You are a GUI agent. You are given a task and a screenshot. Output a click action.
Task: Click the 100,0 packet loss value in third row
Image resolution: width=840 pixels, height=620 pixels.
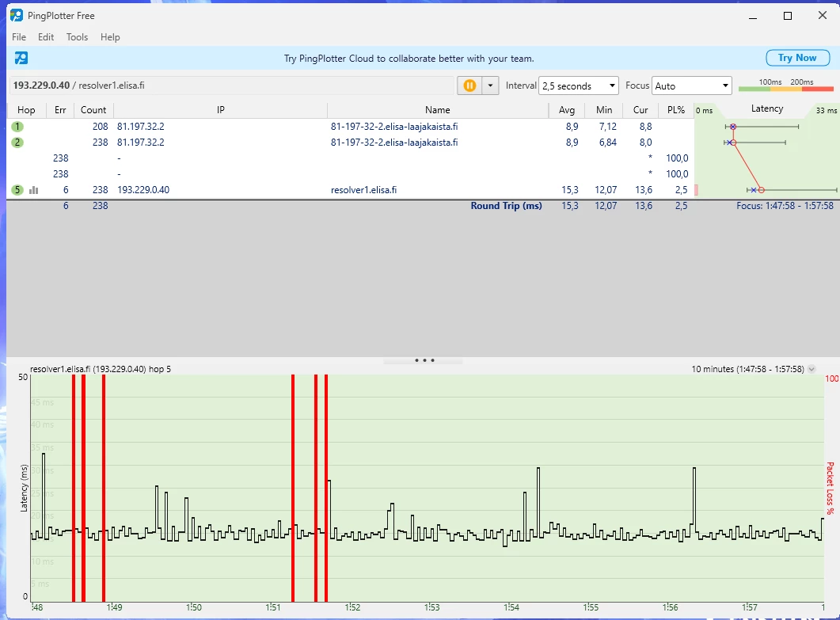coord(677,158)
